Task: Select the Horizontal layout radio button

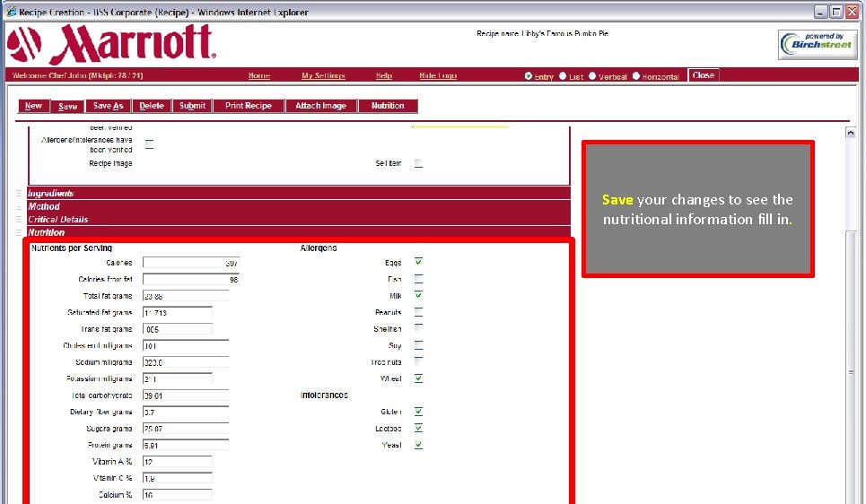Action: (x=635, y=76)
